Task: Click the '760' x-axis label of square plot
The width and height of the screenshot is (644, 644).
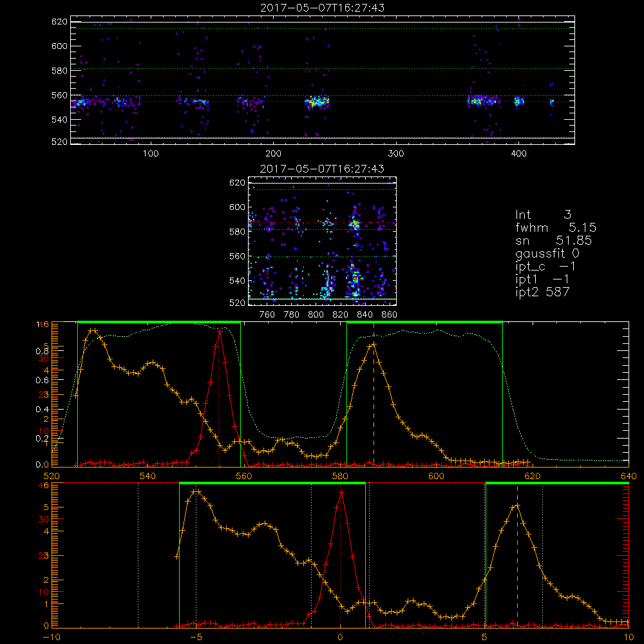Action: click(267, 315)
